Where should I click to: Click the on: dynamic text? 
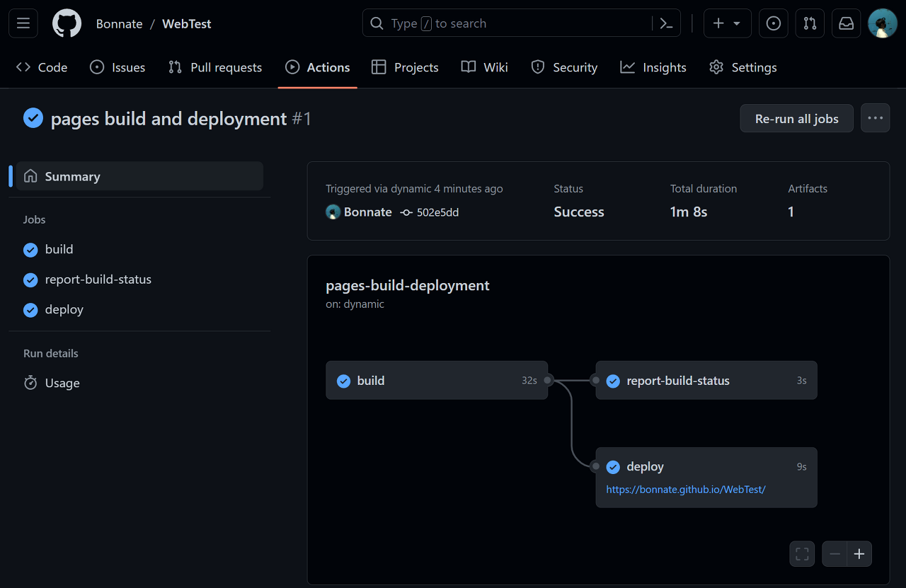click(355, 304)
